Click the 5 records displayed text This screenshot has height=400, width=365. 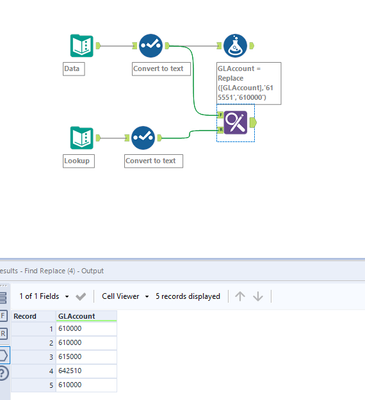point(188,296)
